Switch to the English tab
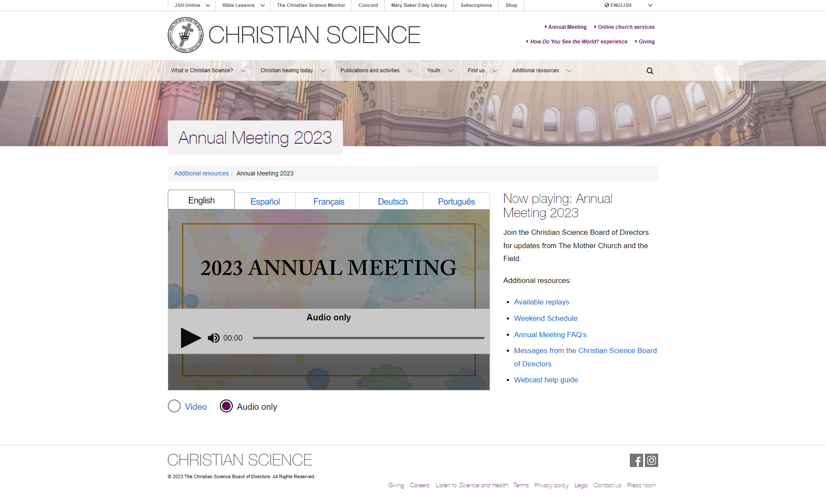 201,200
